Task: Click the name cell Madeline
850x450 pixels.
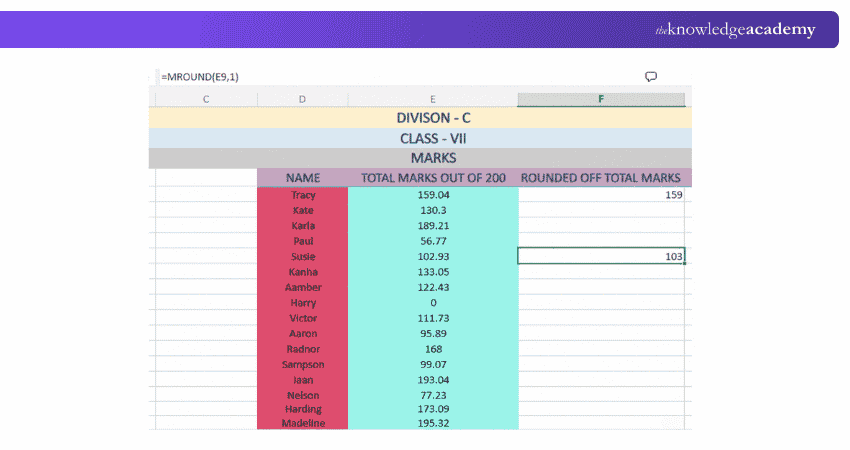Action: tap(302, 423)
